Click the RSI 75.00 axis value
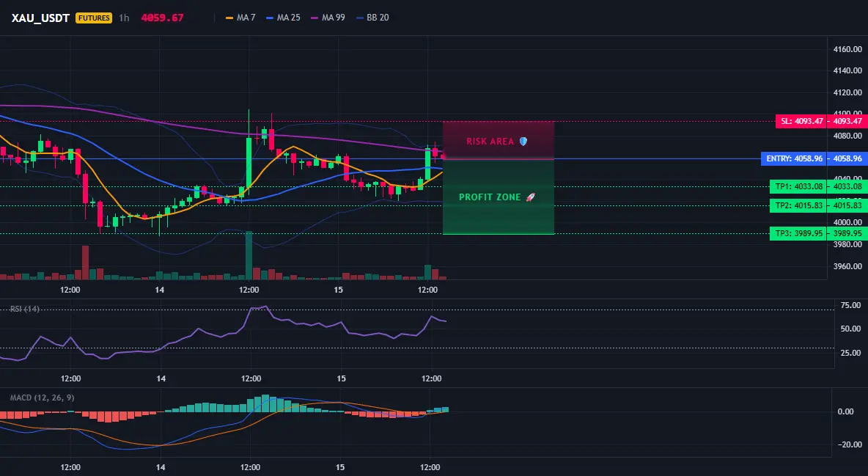The height and width of the screenshot is (476, 868). tap(850, 305)
